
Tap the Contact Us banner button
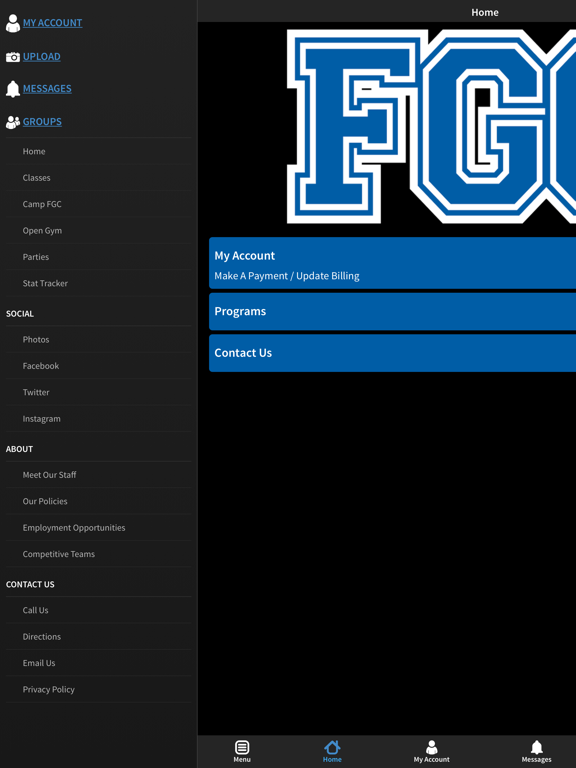pyautogui.click(x=392, y=353)
